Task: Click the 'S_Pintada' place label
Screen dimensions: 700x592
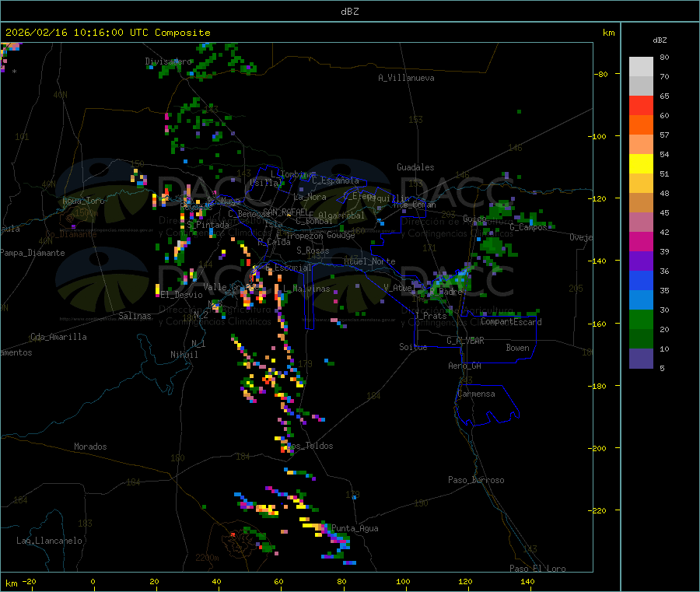Action: click(x=208, y=225)
